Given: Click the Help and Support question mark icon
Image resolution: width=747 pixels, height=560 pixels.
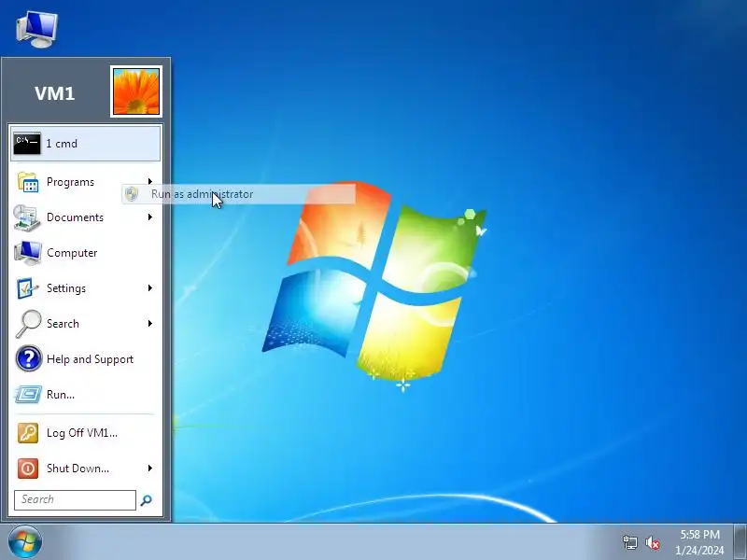Looking at the screenshot, I should (29, 359).
